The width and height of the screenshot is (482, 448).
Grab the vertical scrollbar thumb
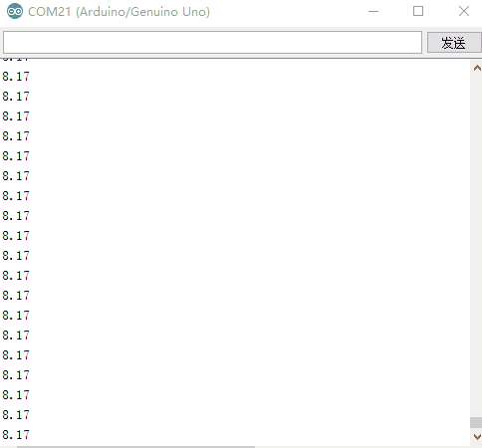[476, 422]
